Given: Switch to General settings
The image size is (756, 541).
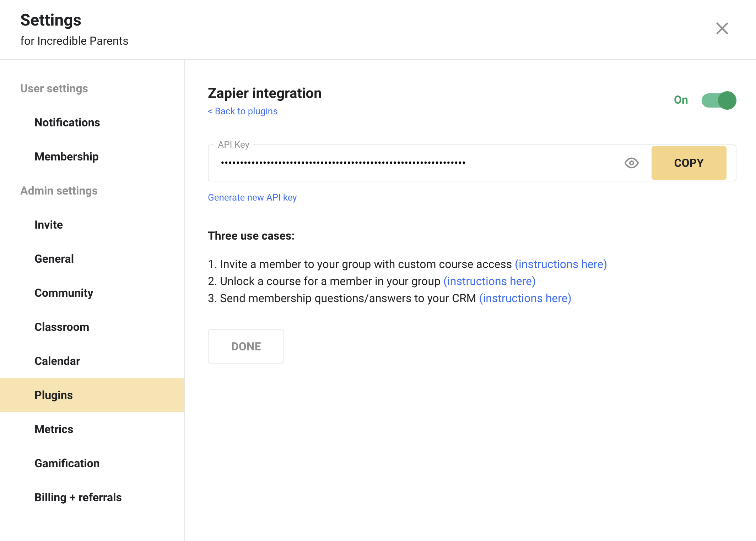Looking at the screenshot, I should coord(54,259).
